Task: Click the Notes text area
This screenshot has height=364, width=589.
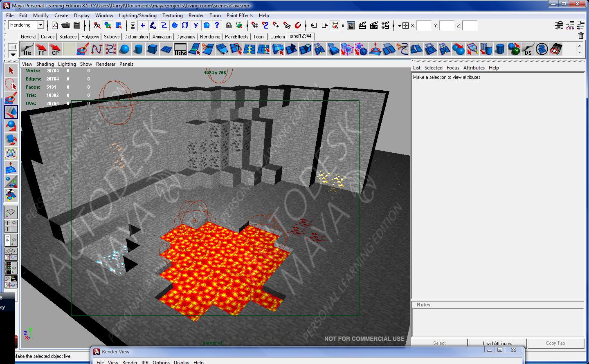Action: [x=498, y=322]
